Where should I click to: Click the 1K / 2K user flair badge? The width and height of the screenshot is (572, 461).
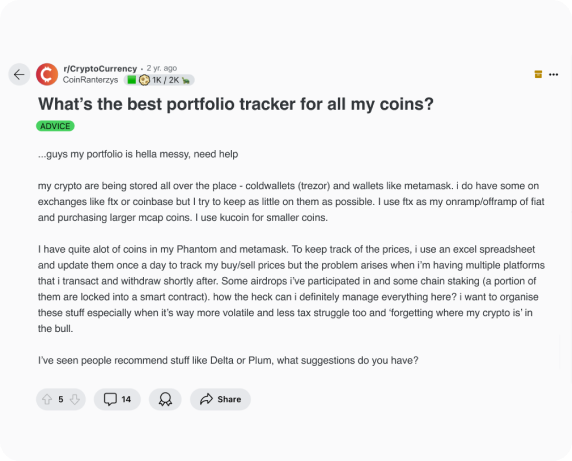[159, 80]
